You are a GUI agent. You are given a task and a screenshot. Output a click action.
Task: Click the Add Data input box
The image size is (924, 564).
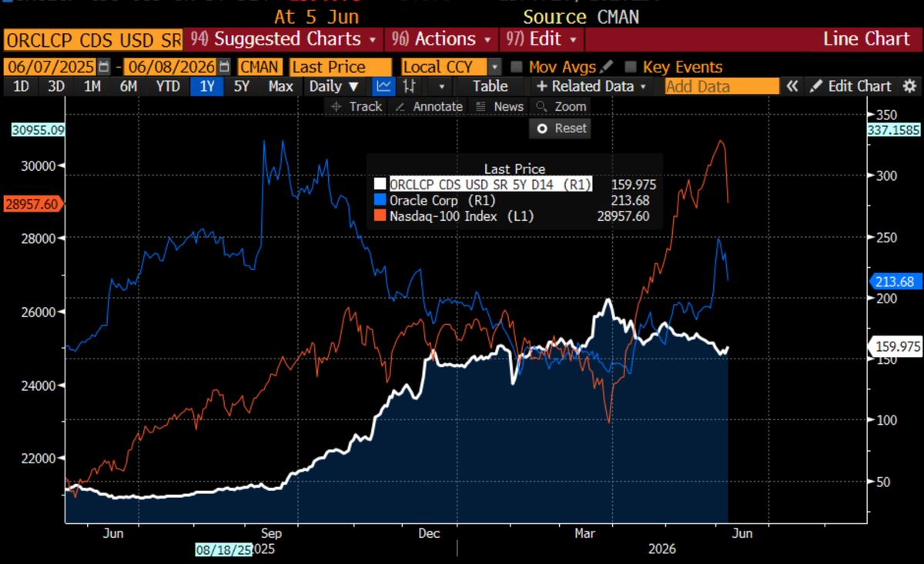click(722, 86)
